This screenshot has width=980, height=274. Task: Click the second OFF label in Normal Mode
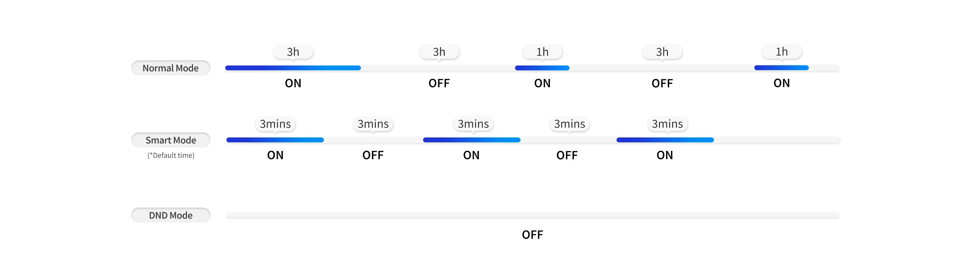(662, 83)
